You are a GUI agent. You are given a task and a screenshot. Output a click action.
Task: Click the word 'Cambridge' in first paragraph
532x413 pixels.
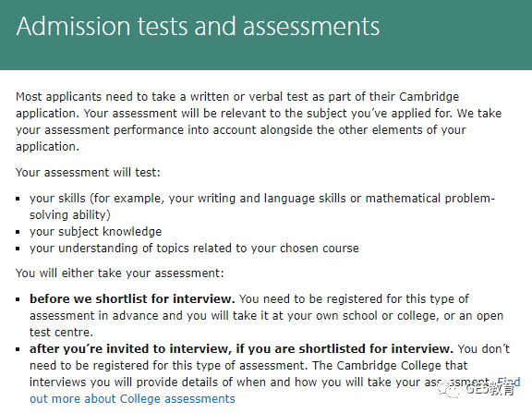(429, 96)
